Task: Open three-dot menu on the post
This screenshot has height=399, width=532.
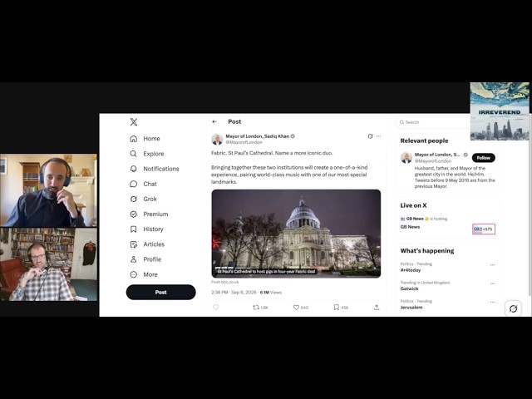Action: (379, 136)
